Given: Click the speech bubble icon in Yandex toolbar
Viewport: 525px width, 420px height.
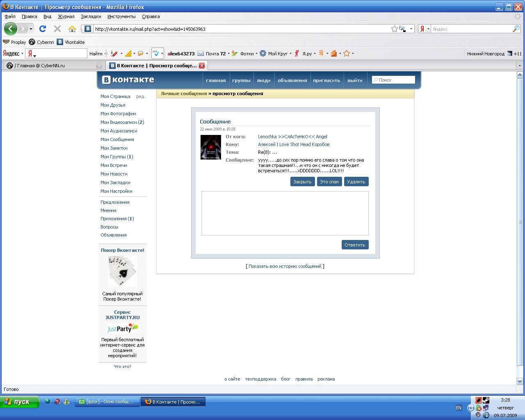Looking at the screenshot, I should tap(140, 53).
